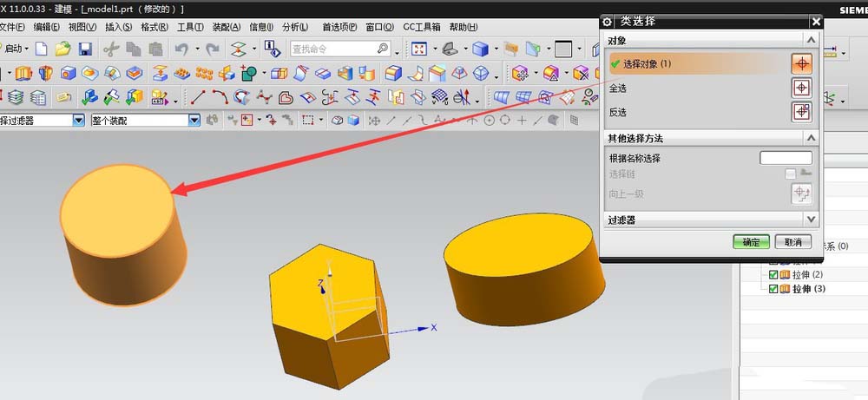Click the Edge Blend icon
The image size is (868, 400).
[x=393, y=73]
